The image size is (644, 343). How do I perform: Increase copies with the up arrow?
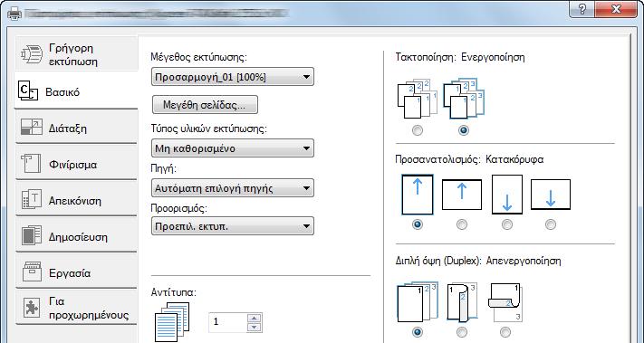pyautogui.click(x=255, y=318)
